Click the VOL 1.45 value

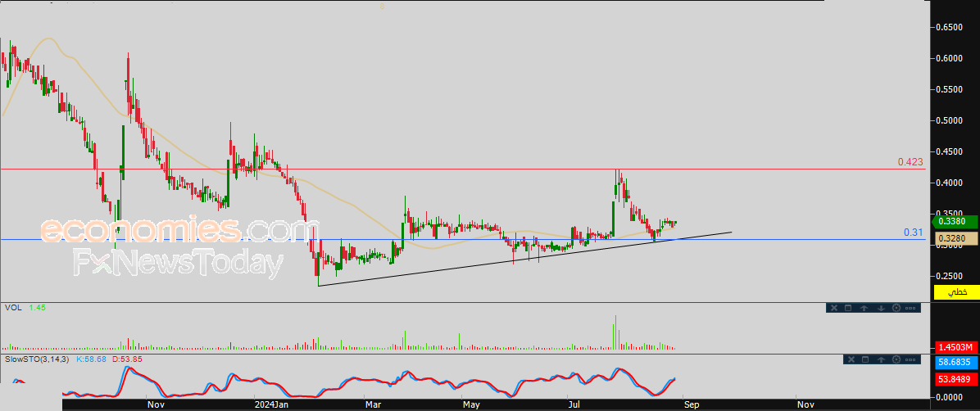coord(36,308)
